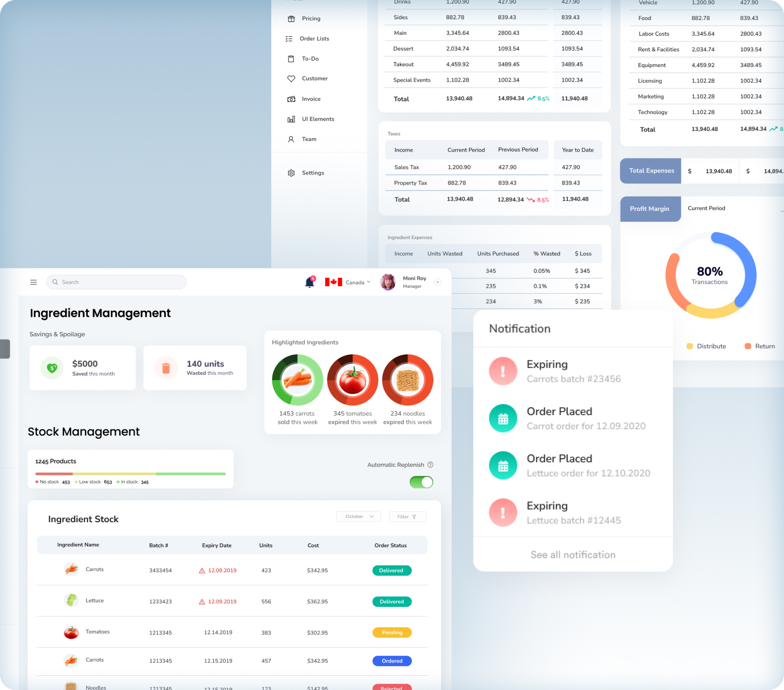Select the UI Elements bar chart icon
This screenshot has width=784, height=690.
tap(291, 119)
